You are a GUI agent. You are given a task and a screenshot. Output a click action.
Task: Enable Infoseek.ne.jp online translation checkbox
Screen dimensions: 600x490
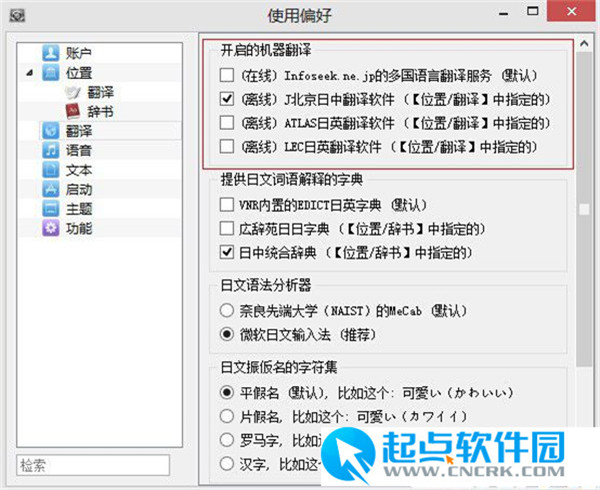pyautogui.click(x=227, y=75)
